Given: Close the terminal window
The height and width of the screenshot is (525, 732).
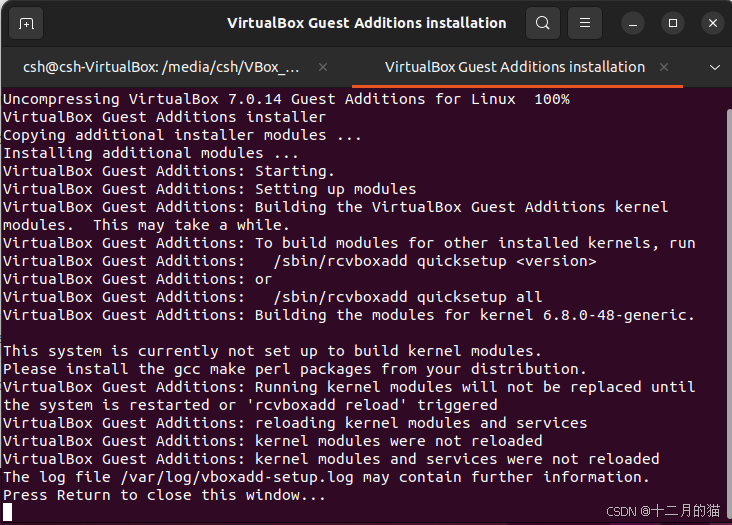Looking at the screenshot, I should (712, 23).
